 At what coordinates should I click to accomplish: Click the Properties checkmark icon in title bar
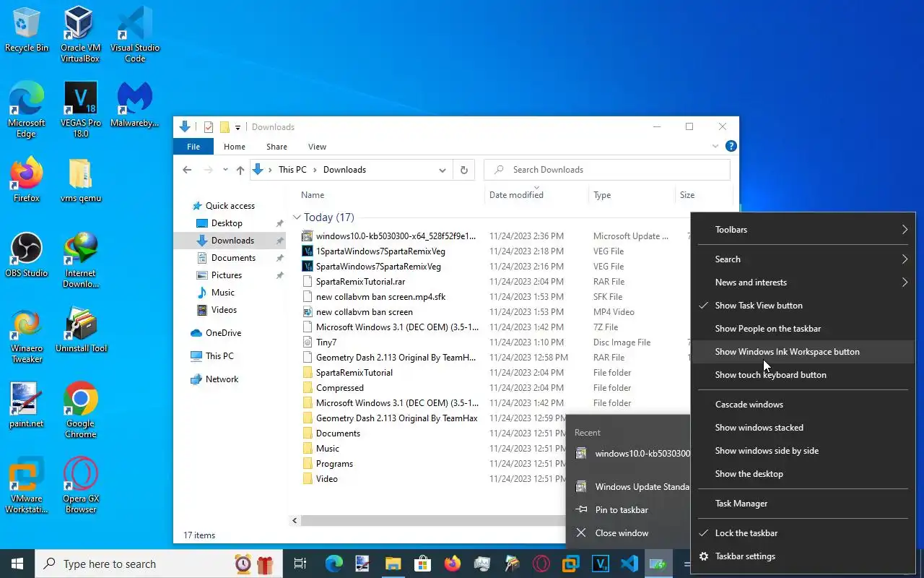pyautogui.click(x=208, y=127)
